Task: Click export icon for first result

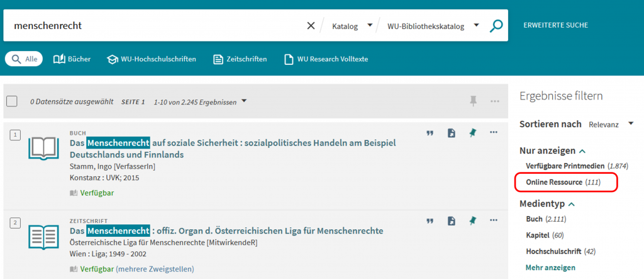Action: coord(452,133)
